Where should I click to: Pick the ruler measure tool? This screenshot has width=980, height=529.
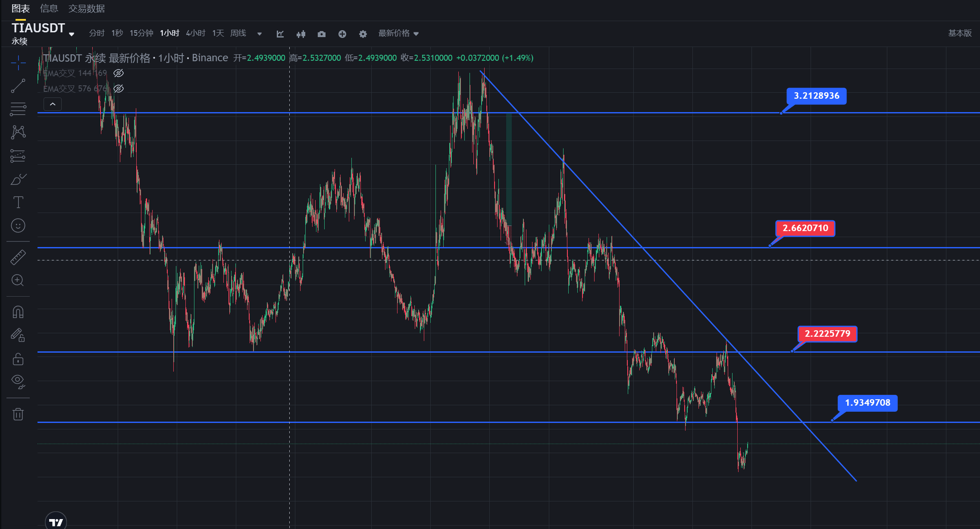pos(18,257)
